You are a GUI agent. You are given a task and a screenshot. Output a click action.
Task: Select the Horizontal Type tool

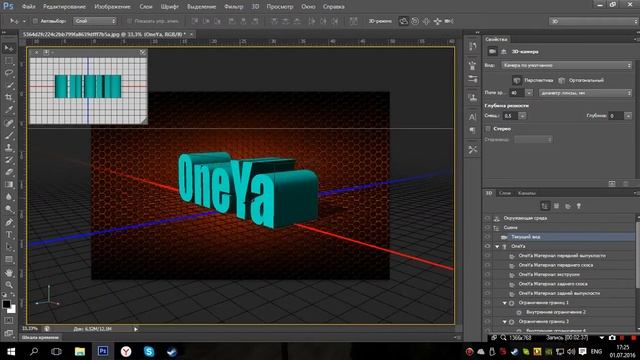9,235
